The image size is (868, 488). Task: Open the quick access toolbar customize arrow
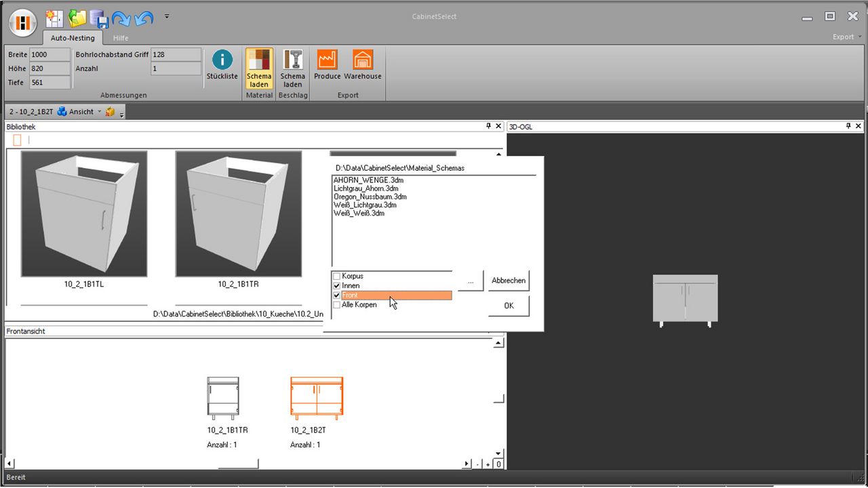pos(167,16)
